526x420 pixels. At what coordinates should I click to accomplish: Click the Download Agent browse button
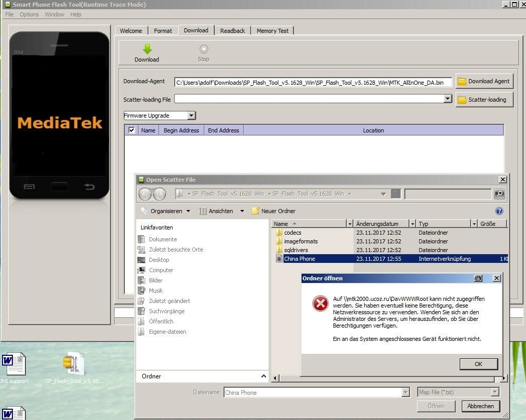pyautogui.click(x=484, y=81)
